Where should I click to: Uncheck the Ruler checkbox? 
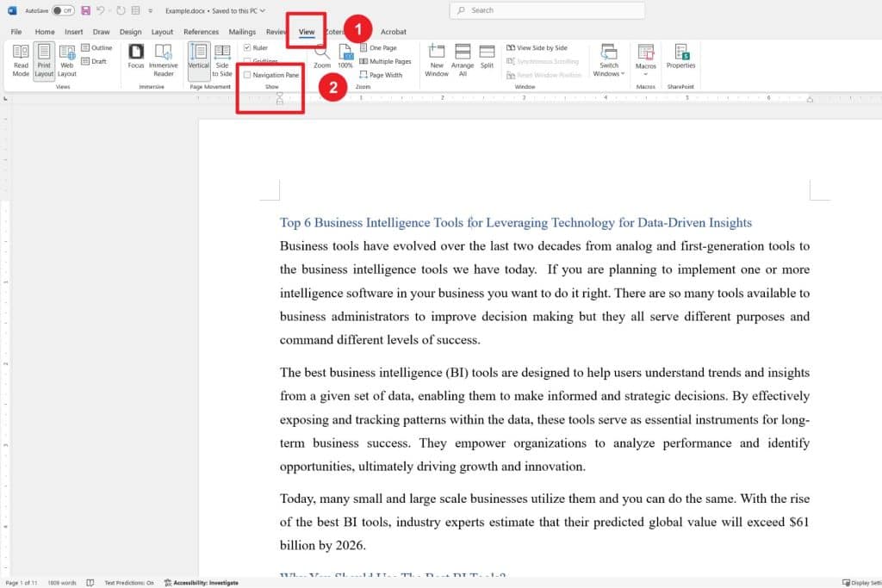pyautogui.click(x=248, y=48)
